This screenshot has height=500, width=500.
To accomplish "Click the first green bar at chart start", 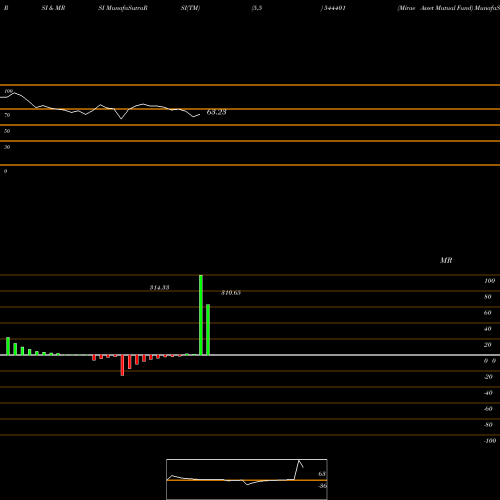I will point(8,346).
